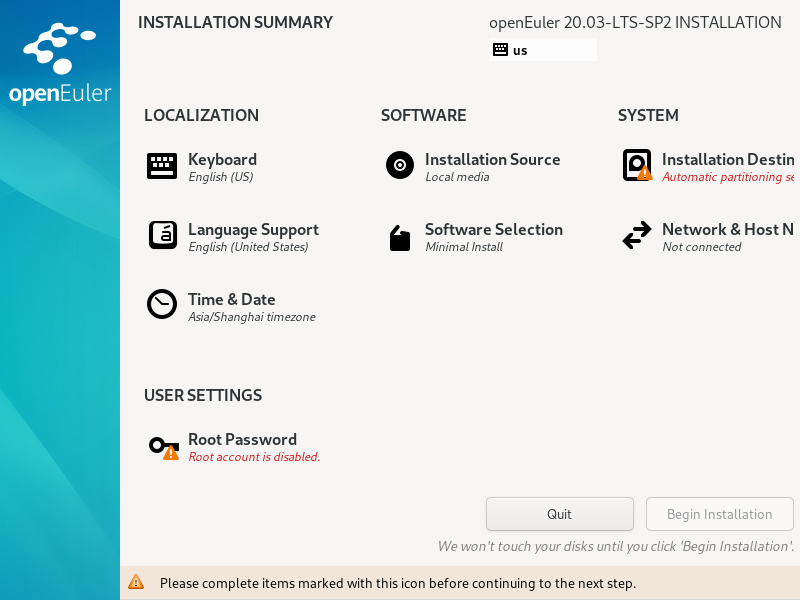Click the Installation Source disc icon
The image size is (800, 600).
[x=400, y=165]
